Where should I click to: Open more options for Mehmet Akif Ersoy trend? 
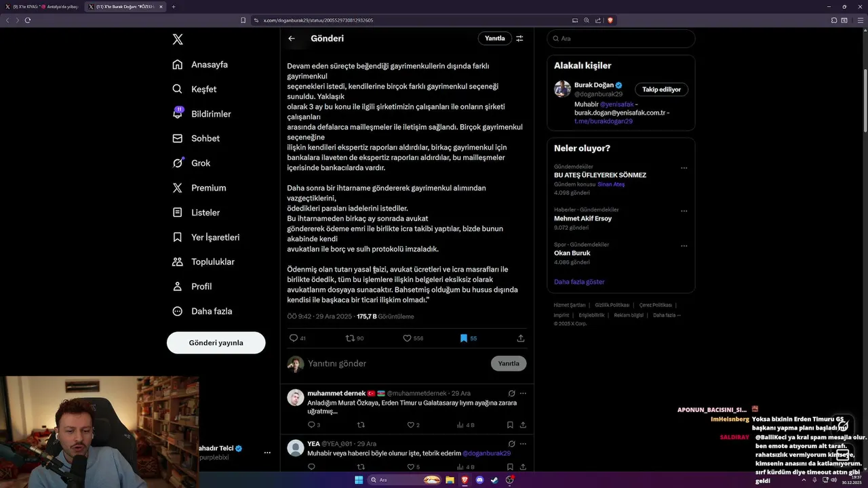(684, 211)
